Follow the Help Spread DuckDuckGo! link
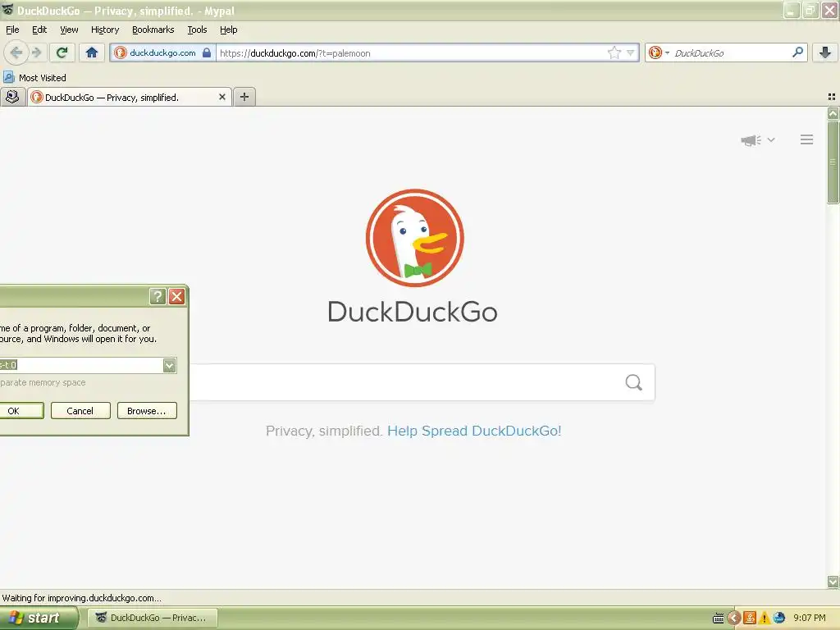 [474, 431]
